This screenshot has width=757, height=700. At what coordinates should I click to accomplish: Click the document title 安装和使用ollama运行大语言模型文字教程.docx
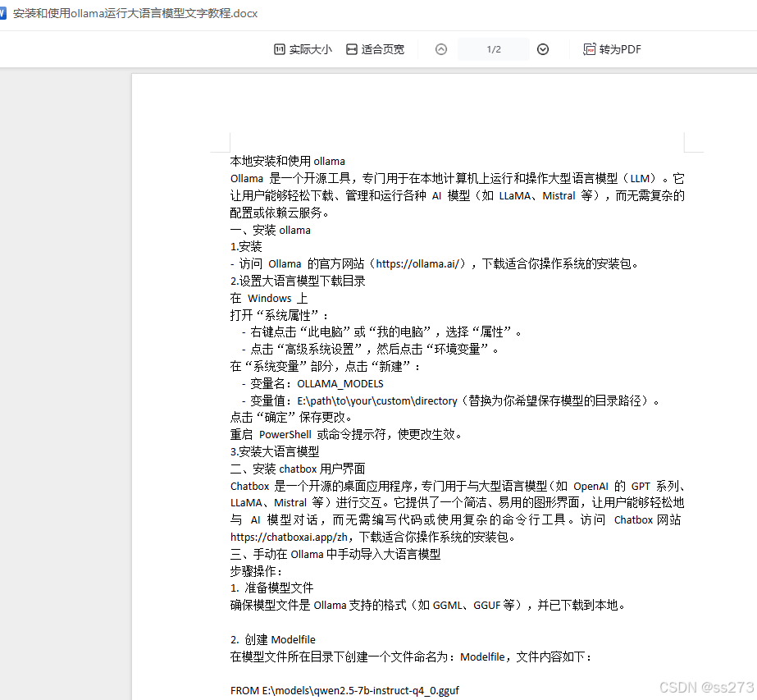click(135, 13)
